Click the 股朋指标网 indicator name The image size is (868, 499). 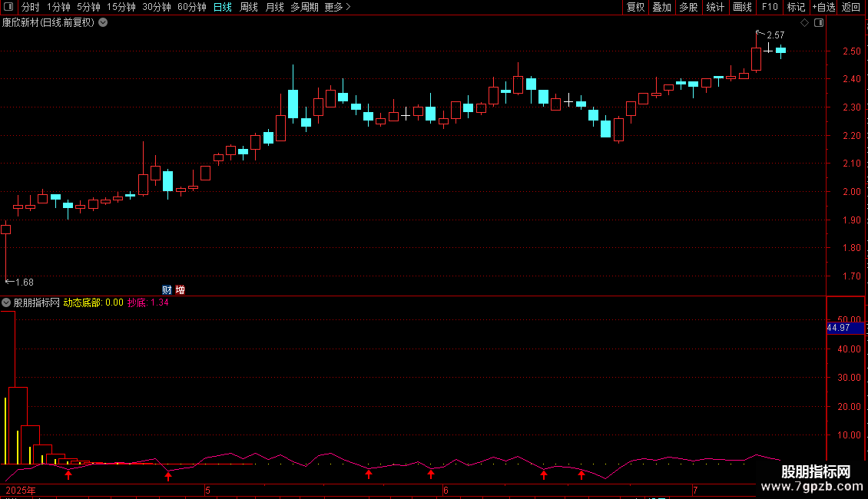click(37, 302)
